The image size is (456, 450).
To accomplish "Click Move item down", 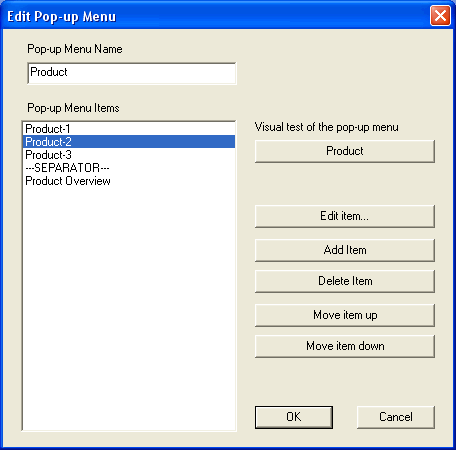I will tap(345, 346).
